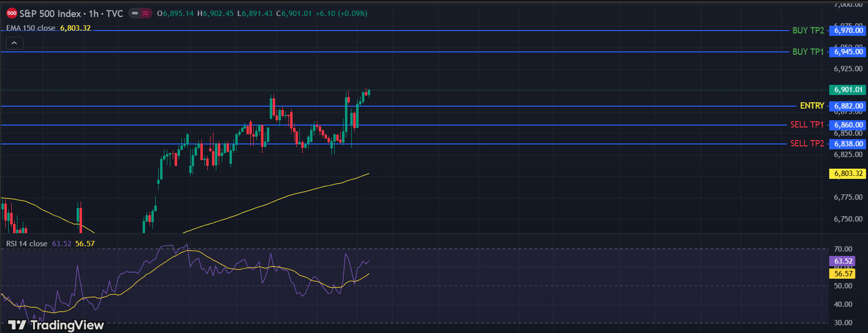Image resolution: width=868 pixels, height=333 pixels.
Task: Click the yellow 56.57 RSI average tag
Action: [843, 274]
